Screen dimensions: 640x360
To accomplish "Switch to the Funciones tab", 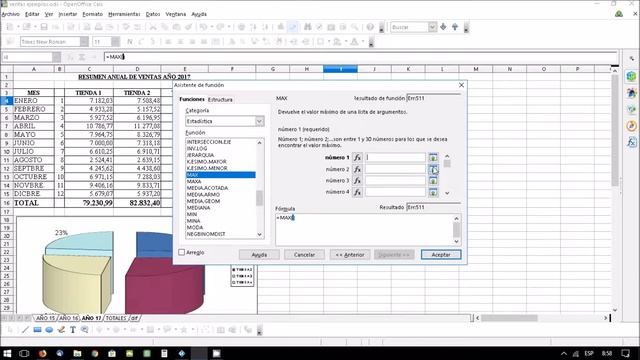I will (192, 99).
